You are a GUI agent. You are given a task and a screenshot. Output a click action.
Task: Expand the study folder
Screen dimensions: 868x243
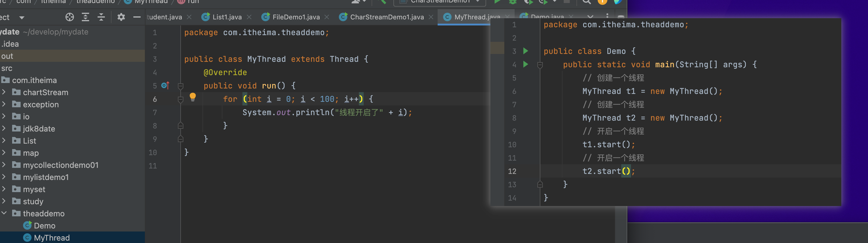pos(4,201)
